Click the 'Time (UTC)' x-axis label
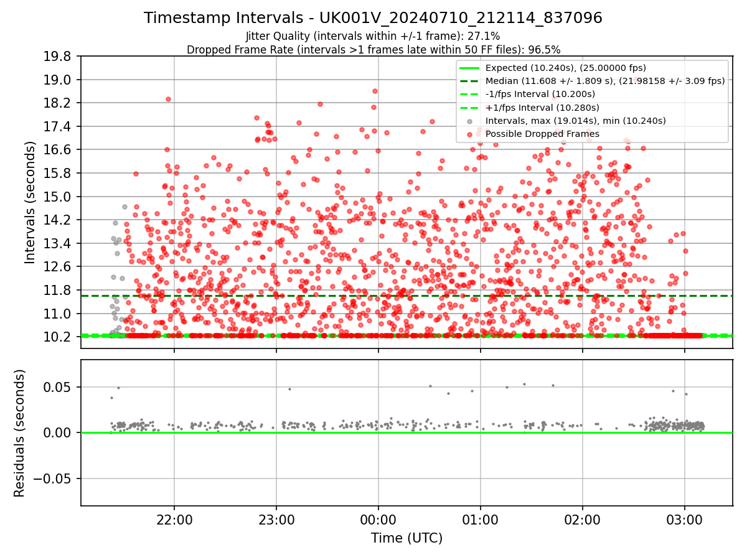Viewport: 747px width, 560px height. tap(406, 538)
